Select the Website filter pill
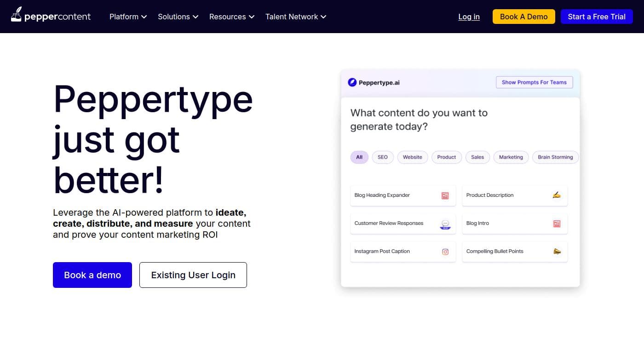The width and height of the screenshot is (644, 338). click(412, 157)
